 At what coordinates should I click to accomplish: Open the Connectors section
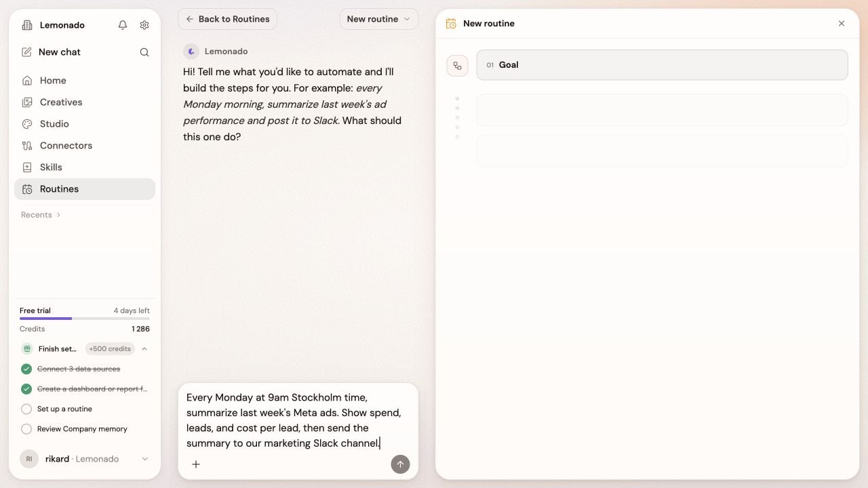coord(85,146)
